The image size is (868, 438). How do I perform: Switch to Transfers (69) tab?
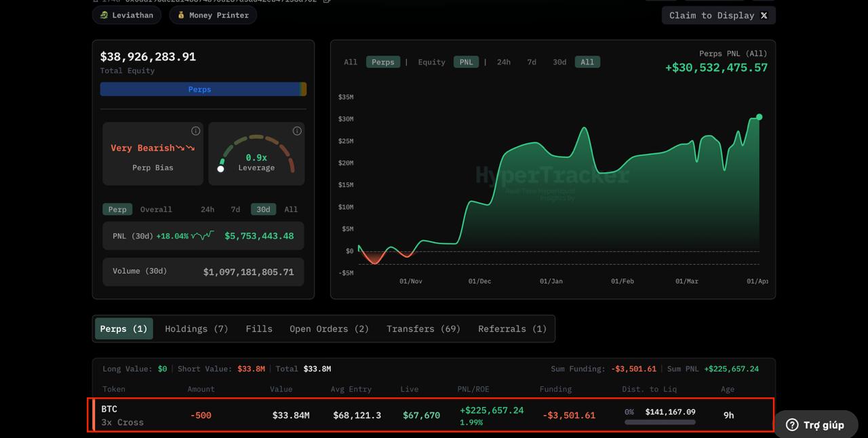[x=423, y=329]
